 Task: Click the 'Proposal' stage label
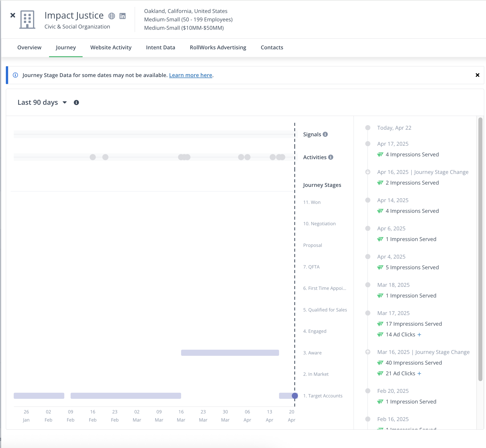[313, 245]
